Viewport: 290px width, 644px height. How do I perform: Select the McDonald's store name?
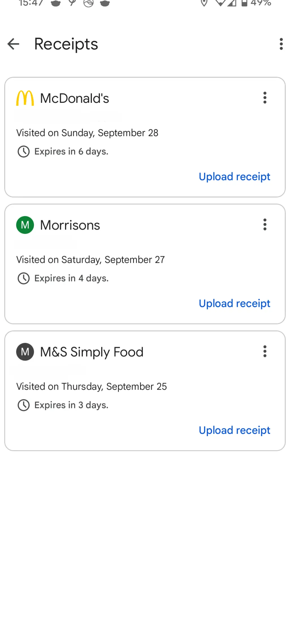[x=74, y=98]
